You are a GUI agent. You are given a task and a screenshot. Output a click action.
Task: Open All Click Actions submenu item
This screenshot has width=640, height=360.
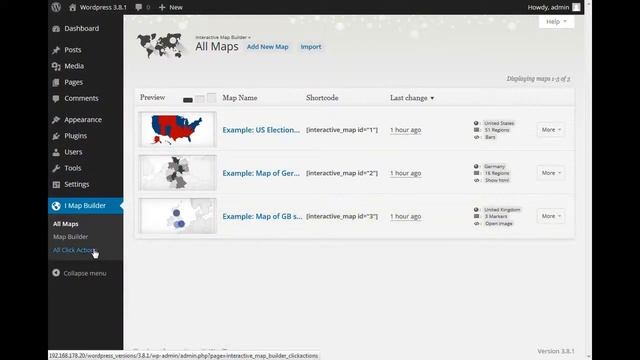[74, 250]
